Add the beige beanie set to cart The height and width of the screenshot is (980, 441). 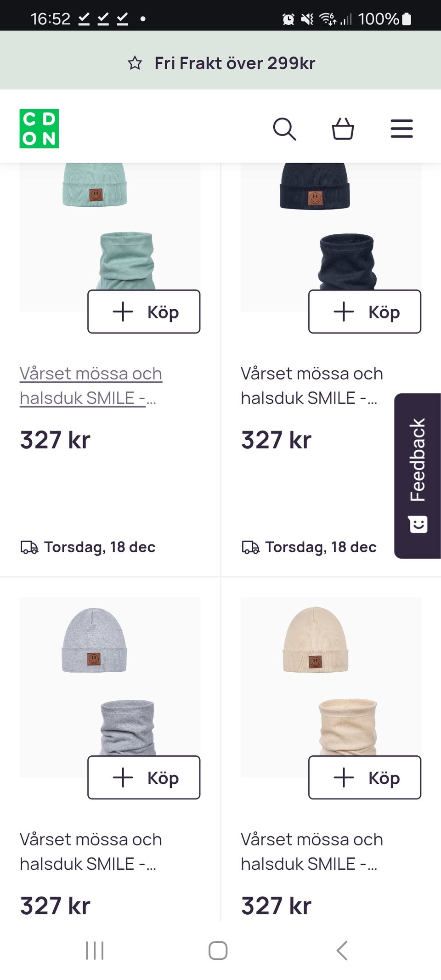pos(364,777)
